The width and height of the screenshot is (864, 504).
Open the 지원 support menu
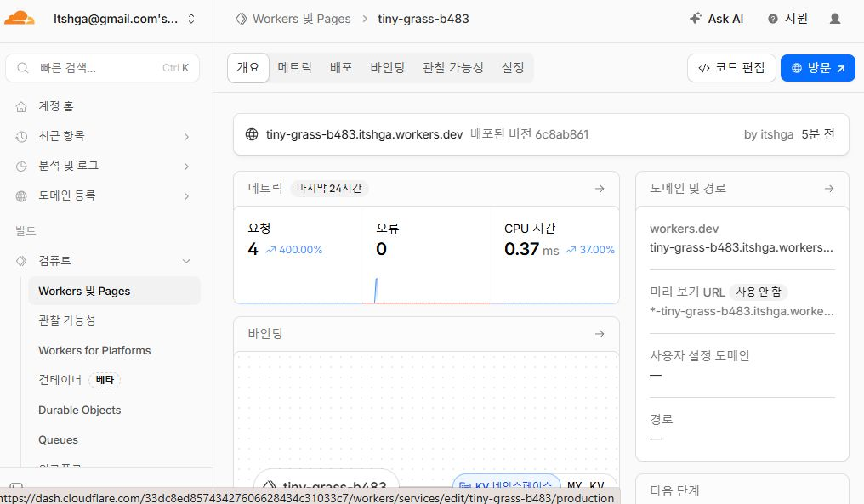click(787, 19)
